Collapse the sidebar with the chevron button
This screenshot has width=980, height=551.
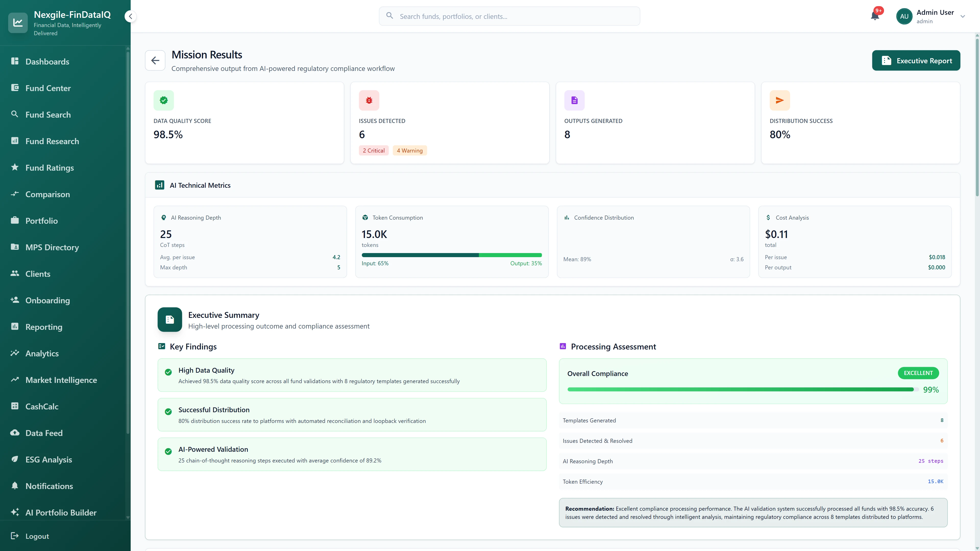click(130, 16)
